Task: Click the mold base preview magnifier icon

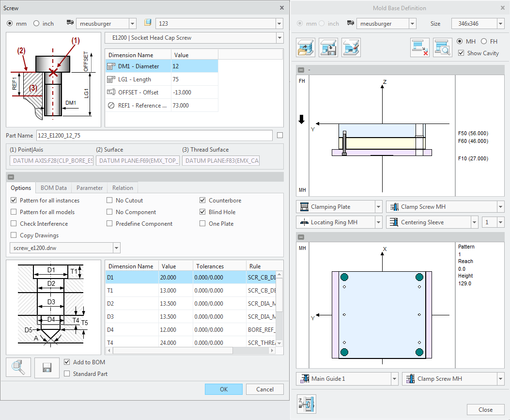Action: pos(442,47)
